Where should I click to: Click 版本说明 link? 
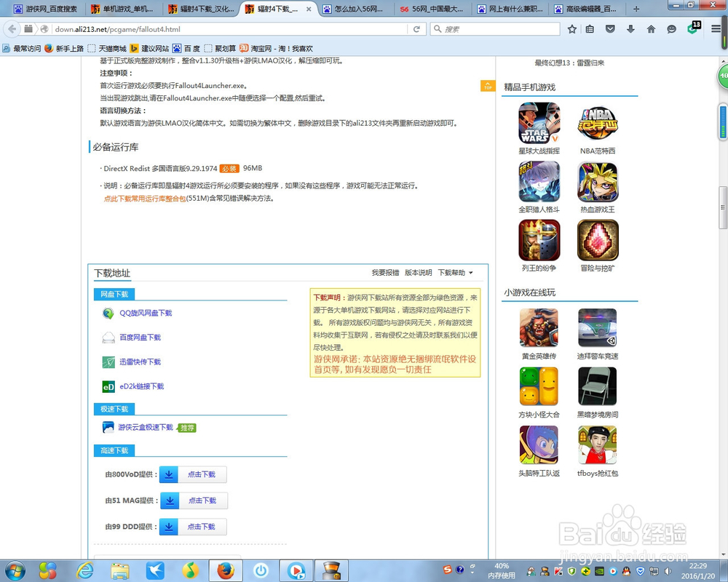419,272
